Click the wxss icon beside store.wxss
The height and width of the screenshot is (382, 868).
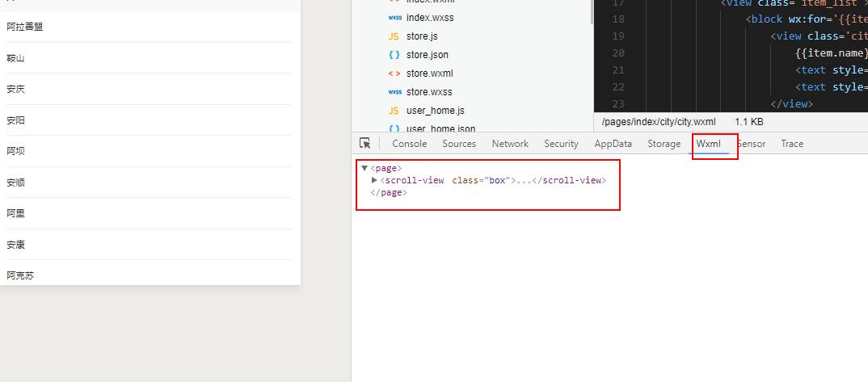click(394, 92)
